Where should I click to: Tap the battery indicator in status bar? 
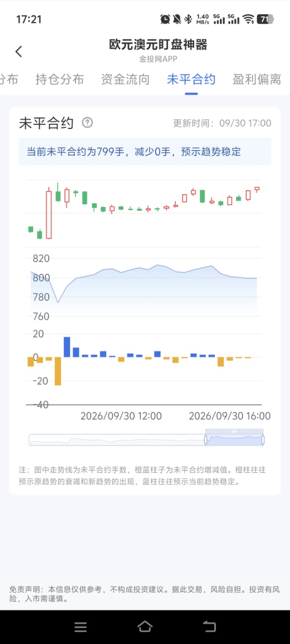265,19
